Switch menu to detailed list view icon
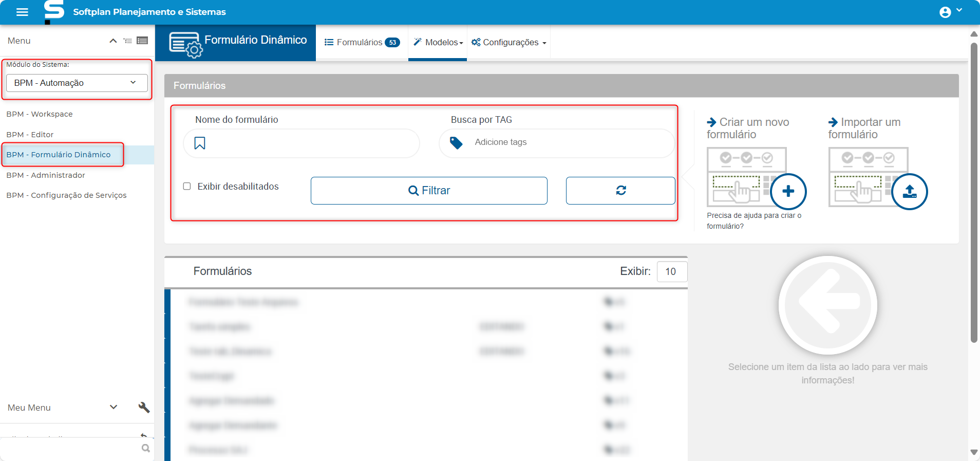Screen dimensions: 980x461 [x=142, y=41]
